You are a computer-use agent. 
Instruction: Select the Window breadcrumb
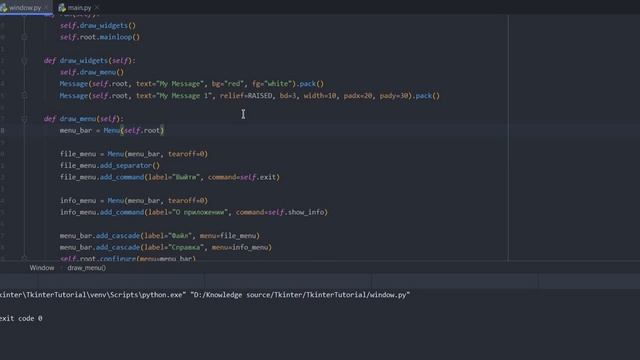coord(42,268)
